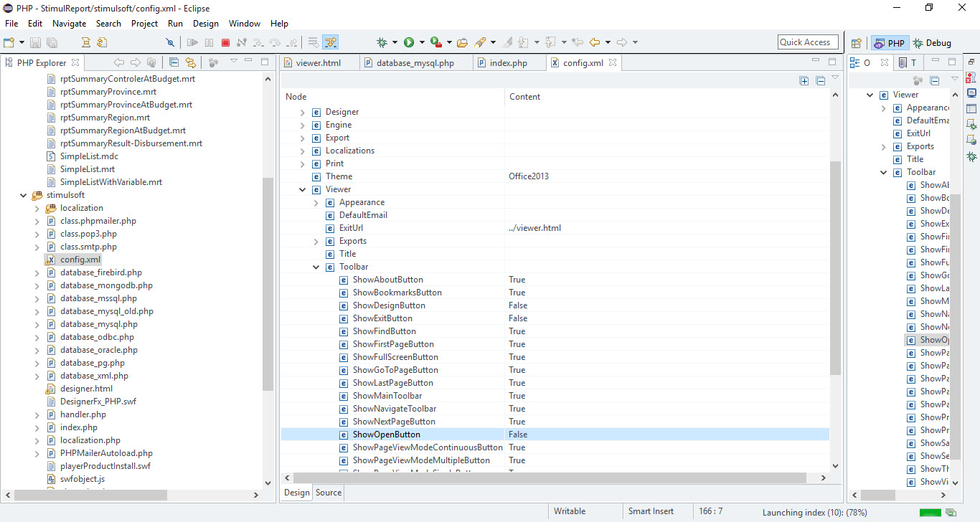
Task: Click the Open Perspective icon
Action: (856, 43)
